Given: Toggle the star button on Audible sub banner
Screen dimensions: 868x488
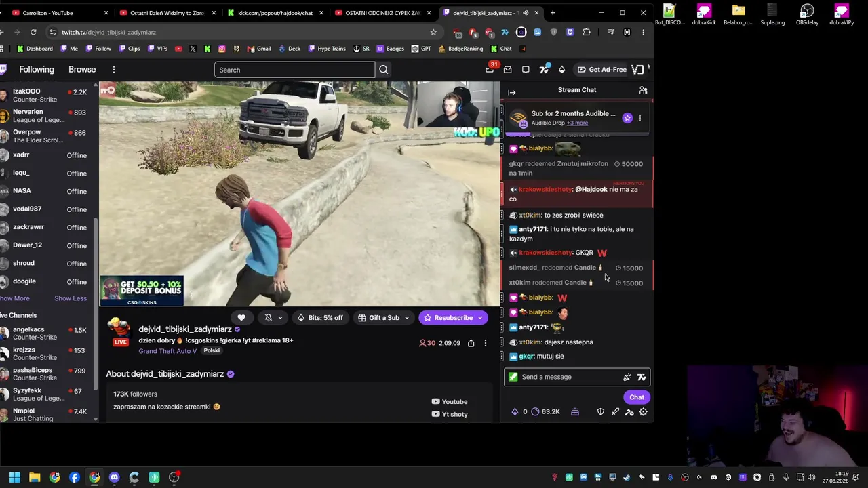Looking at the screenshot, I should (627, 118).
